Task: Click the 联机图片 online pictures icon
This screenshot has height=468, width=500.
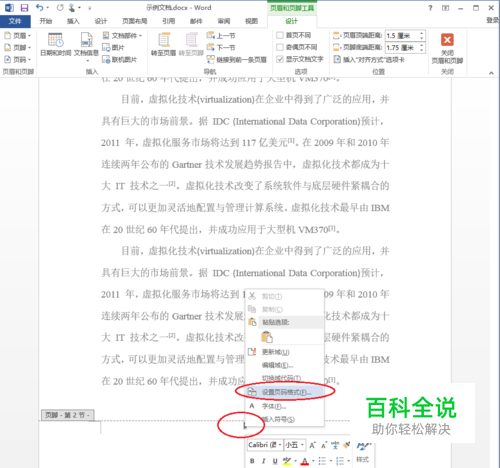Action: (119, 60)
